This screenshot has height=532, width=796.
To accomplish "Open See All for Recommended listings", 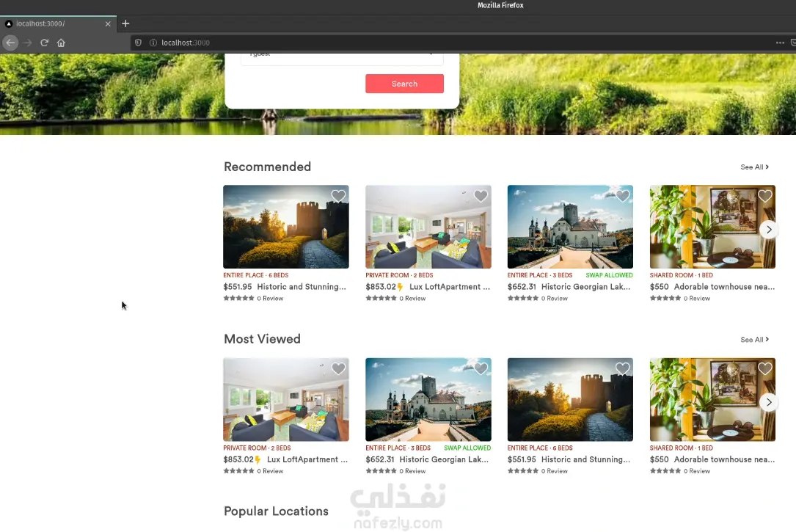I will coord(754,167).
